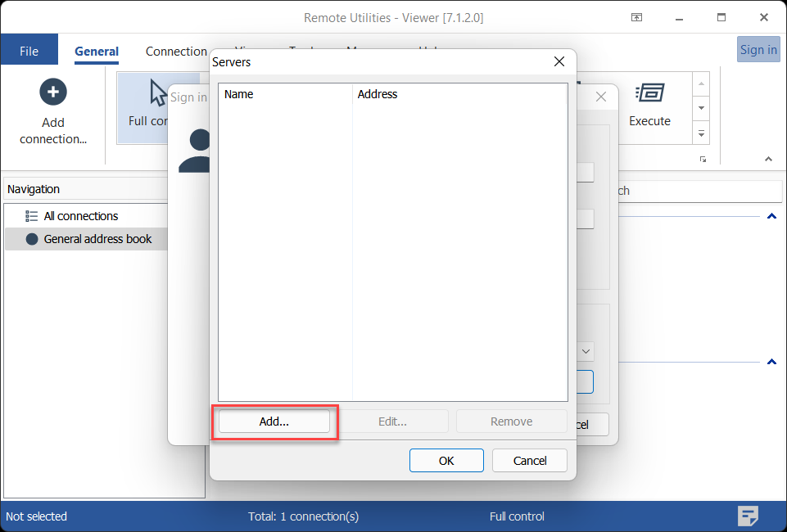This screenshot has height=532, width=787.
Task: Click the General address book circle icon
Action: (32, 239)
